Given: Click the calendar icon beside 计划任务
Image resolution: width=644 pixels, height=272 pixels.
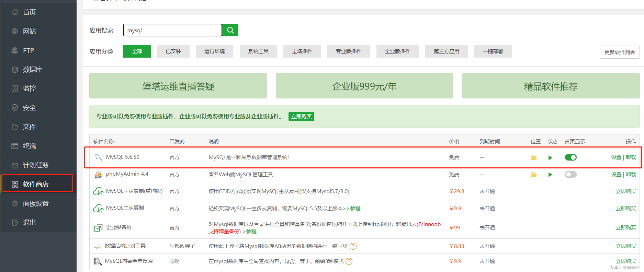Looking at the screenshot, I should (x=15, y=165).
